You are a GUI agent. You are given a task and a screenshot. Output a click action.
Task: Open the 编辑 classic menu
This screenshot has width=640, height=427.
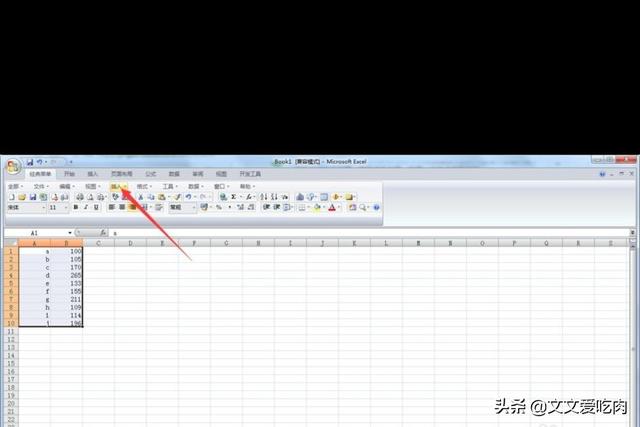pos(67,186)
